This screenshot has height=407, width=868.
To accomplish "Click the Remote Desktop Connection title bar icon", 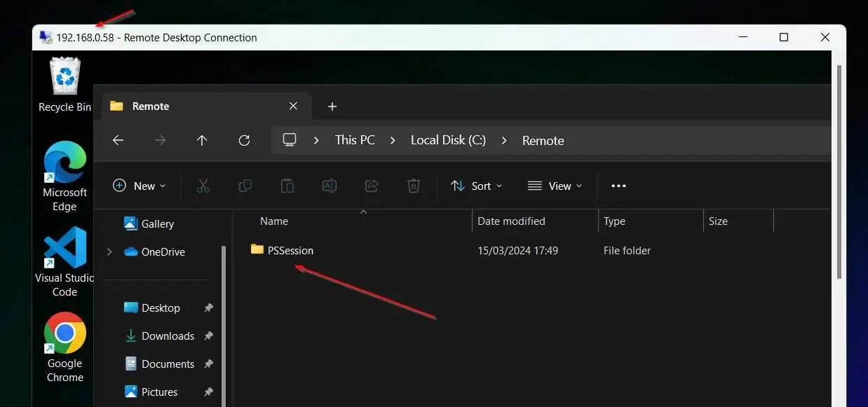I will coord(46,37).
